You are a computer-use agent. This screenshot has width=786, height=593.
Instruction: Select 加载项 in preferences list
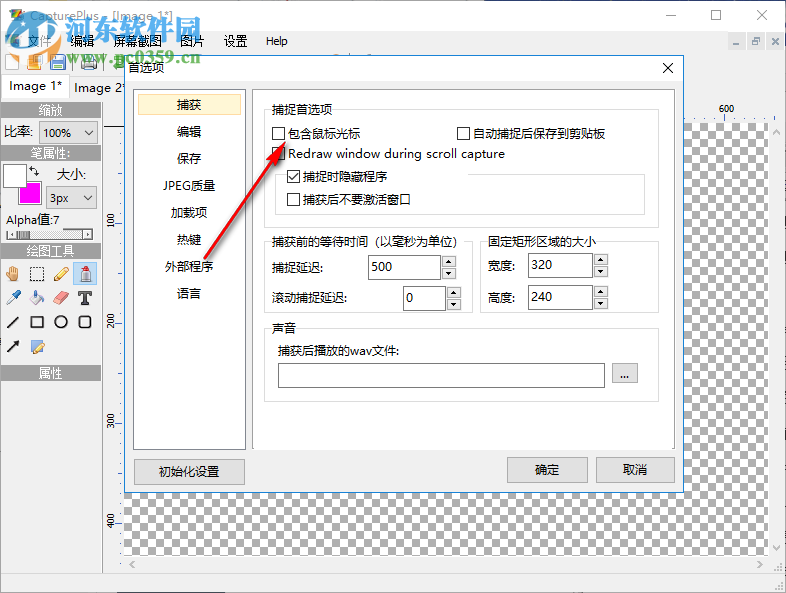coord(189,213)
